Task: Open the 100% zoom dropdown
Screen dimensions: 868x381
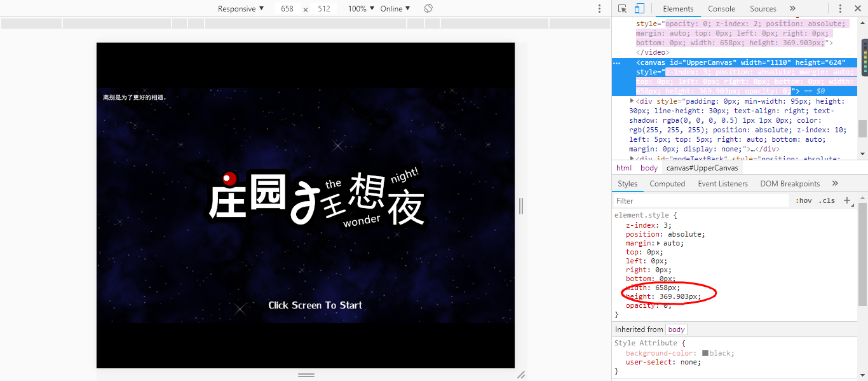Action: coord(361,9)
